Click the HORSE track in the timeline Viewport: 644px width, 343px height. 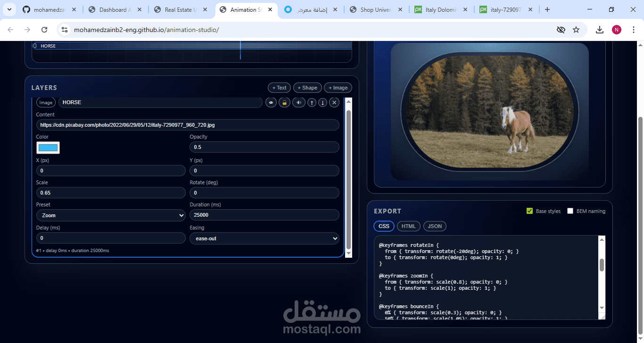[141, 46]
